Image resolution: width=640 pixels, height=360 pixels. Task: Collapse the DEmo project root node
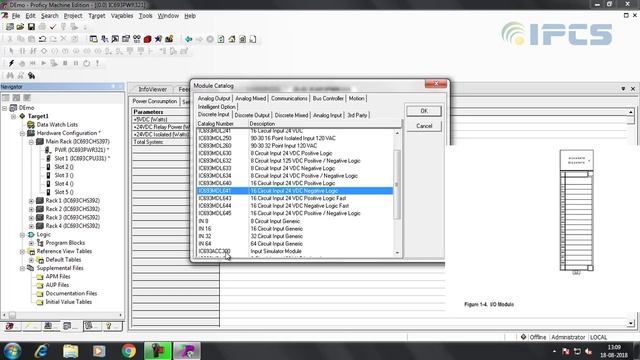tap(5, 108)
